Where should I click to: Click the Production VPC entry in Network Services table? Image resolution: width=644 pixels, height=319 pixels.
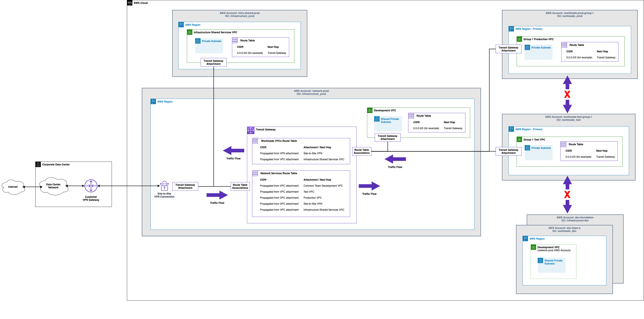313,198
